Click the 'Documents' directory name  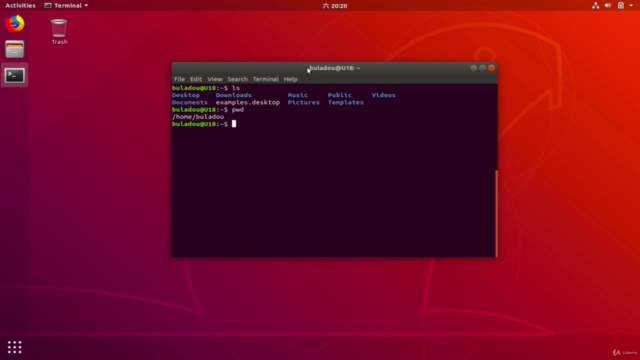pyautogui.click(x=190, y=102)
